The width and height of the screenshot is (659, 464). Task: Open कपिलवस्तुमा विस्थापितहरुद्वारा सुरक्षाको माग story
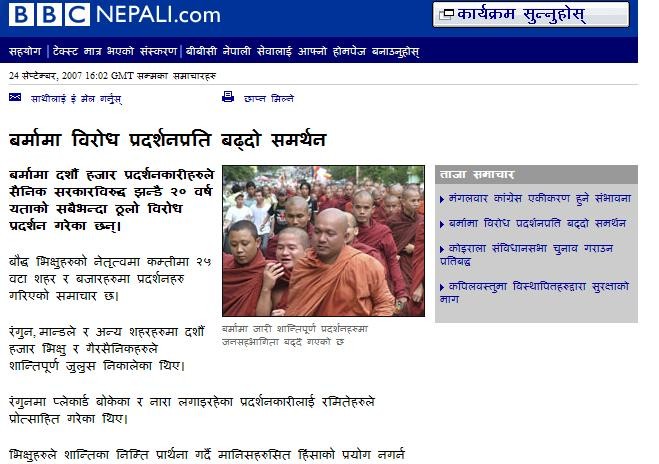pos(534,293)
